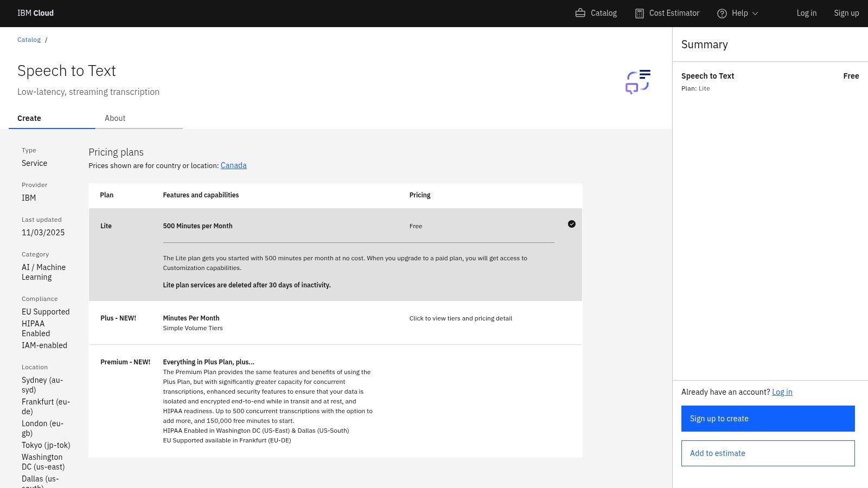Click Log in link in the Summary panel
868x488 pixels.
click(x=782, y=391)
